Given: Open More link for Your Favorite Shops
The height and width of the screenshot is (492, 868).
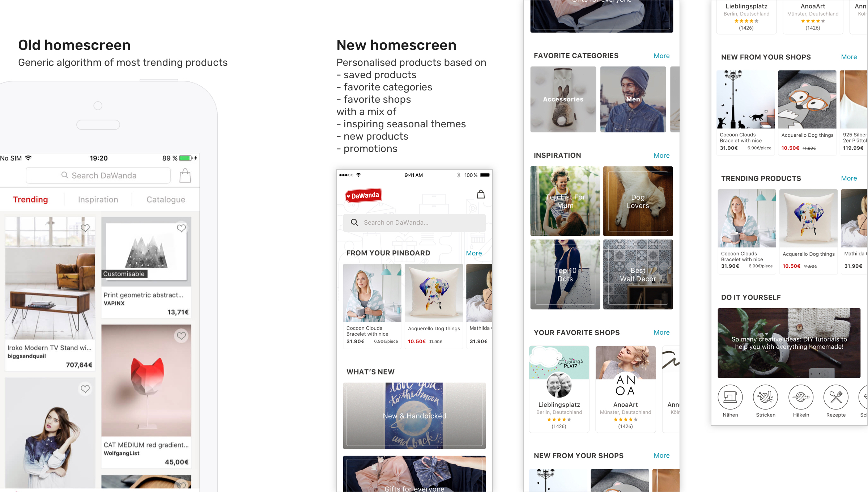Looking at the screenshot, I should [x=661, y=332].
